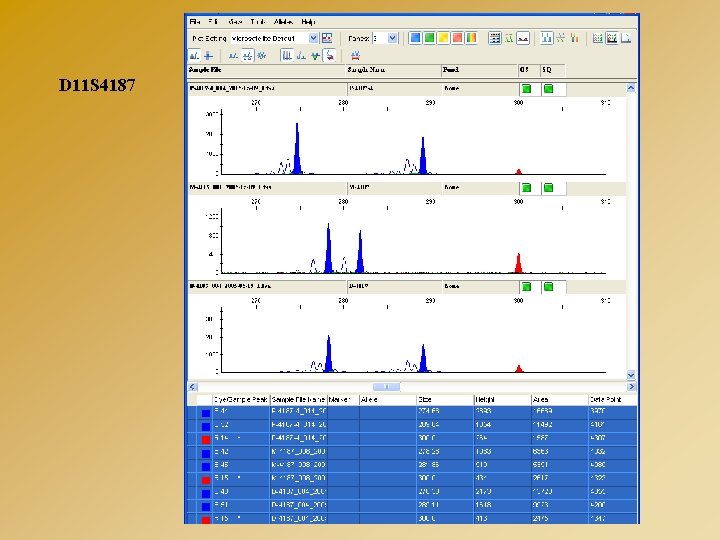Toggle the blue dye display
This screenshot has width=720, height=540.
(415, 38)
